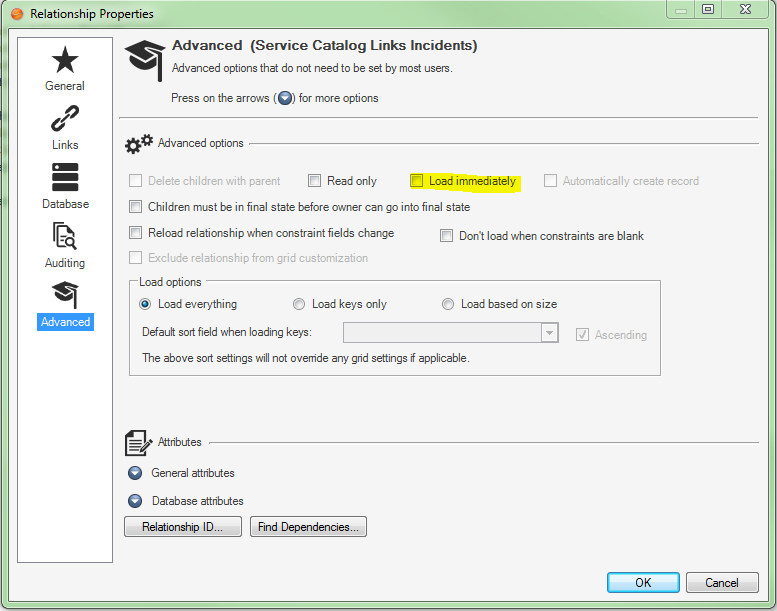Expand the General attributes section

pos(135,473)
